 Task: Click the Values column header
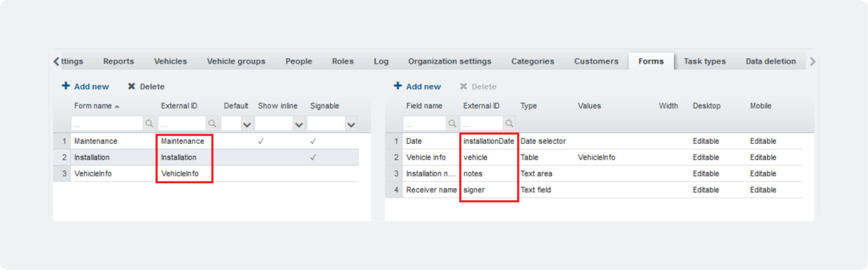point(589,106)
